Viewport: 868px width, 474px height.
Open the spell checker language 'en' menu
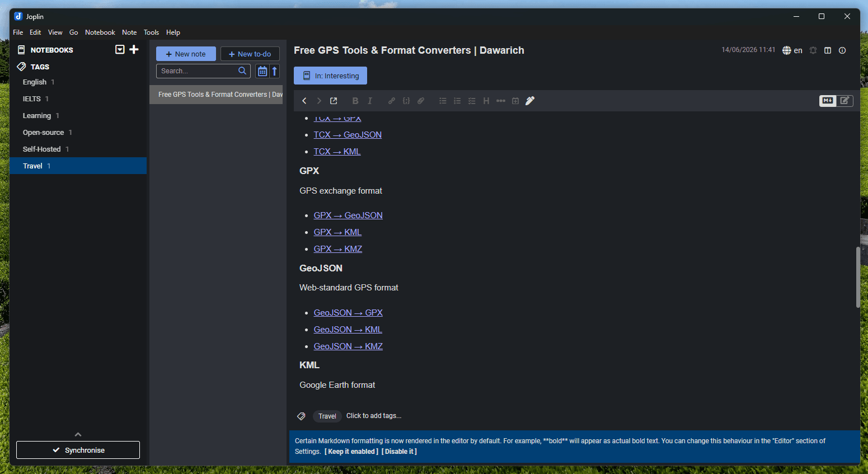[792, 50]
